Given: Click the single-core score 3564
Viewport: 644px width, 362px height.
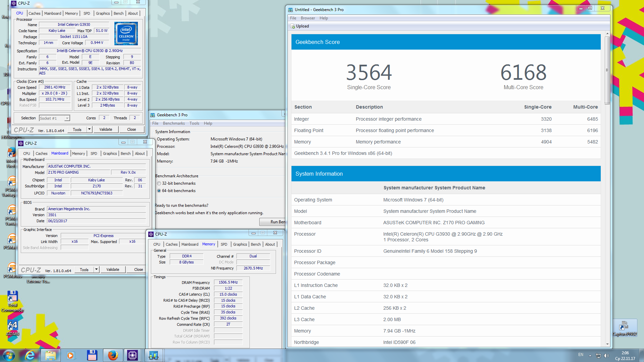Looking at the screenshot, I should (369, 72).
